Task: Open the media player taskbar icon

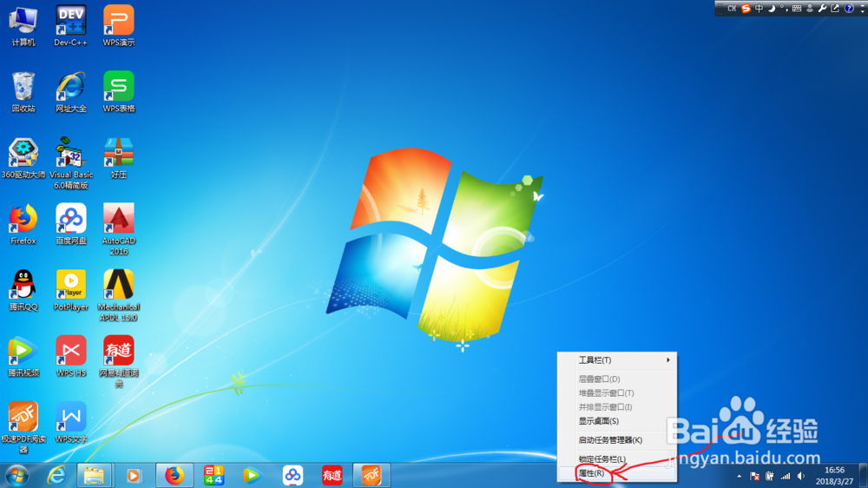Action: coord(134,475)
